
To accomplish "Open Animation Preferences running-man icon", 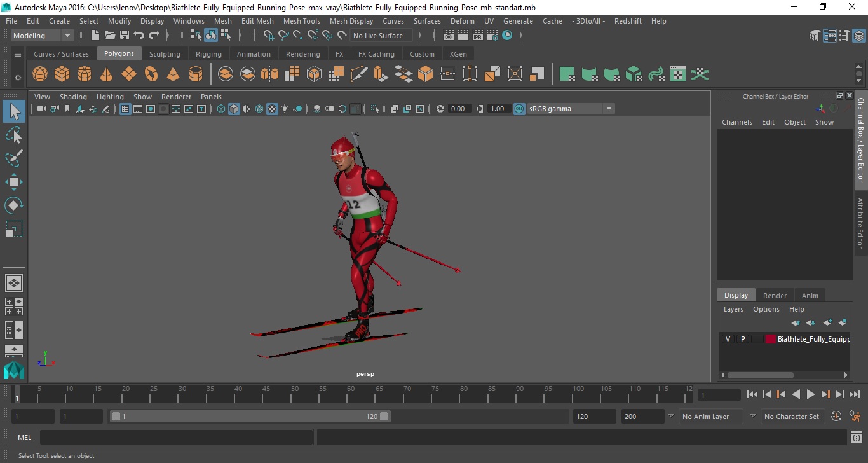I will click(x=855, y=417).
